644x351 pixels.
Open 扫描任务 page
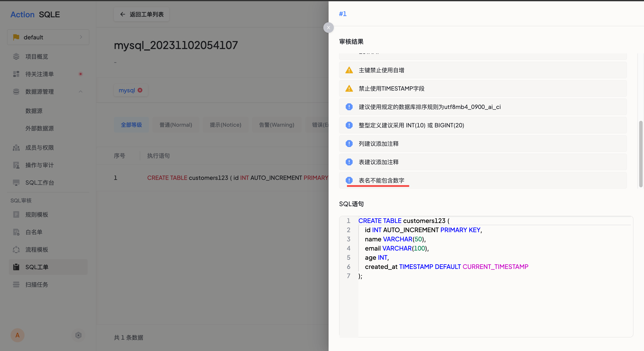[37, 284]
